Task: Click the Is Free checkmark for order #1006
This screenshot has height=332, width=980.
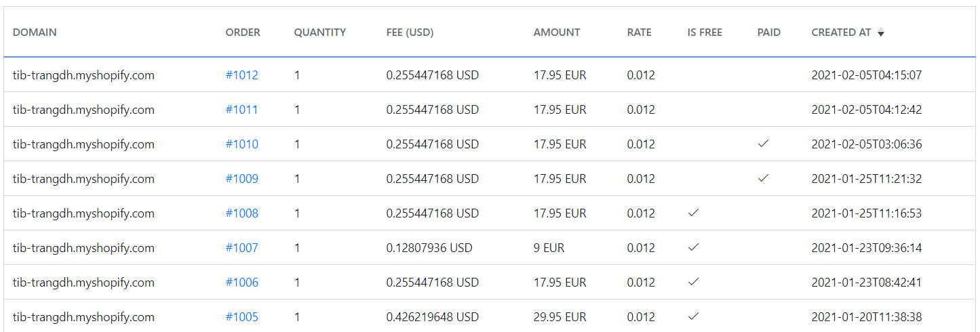Action: [693, 282]
